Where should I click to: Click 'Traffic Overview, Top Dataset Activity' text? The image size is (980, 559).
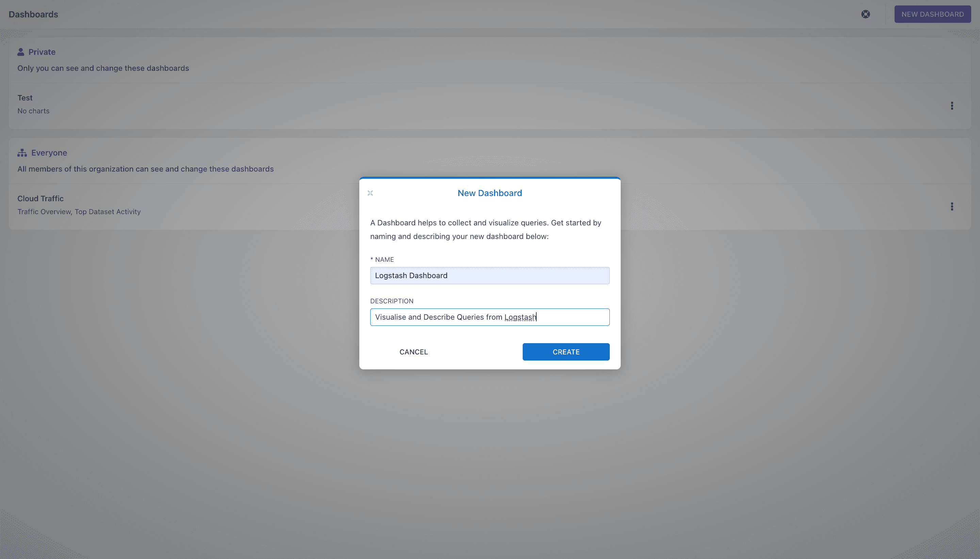click(79, 211)
